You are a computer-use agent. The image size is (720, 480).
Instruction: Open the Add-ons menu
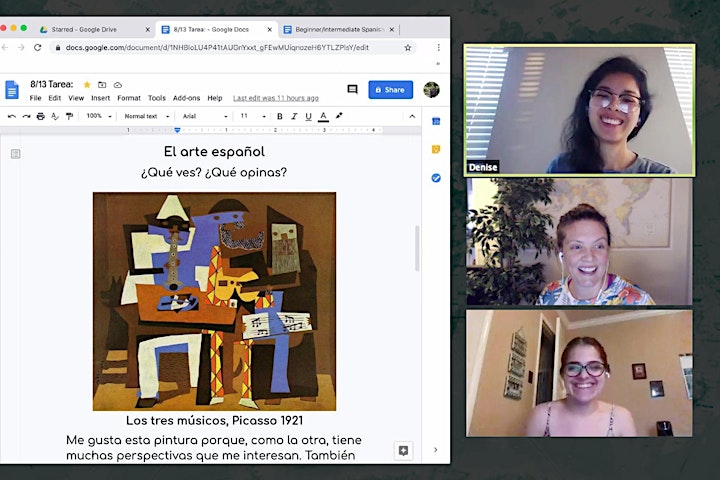186,98
